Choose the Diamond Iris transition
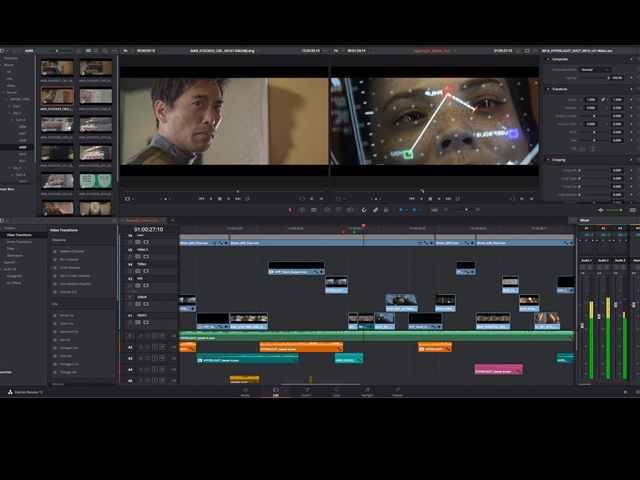This screenshot has width=640, height=480. tap(69, 331)
